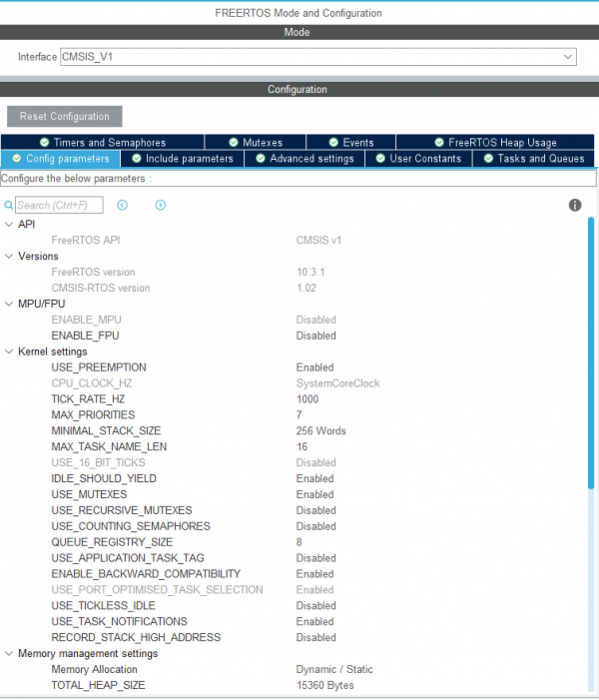Select USE_TASK_NOTIFICATIONS Enabled value

coord(314,621)
